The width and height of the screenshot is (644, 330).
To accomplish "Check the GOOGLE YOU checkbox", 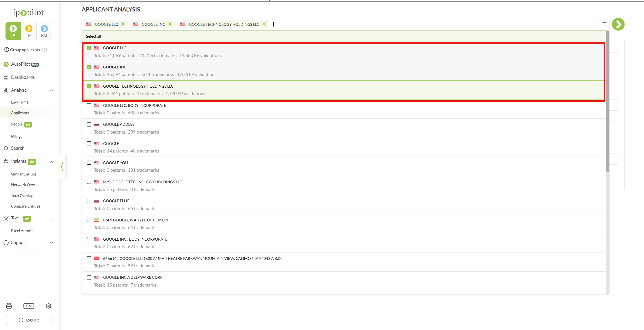I will [89, 163].
